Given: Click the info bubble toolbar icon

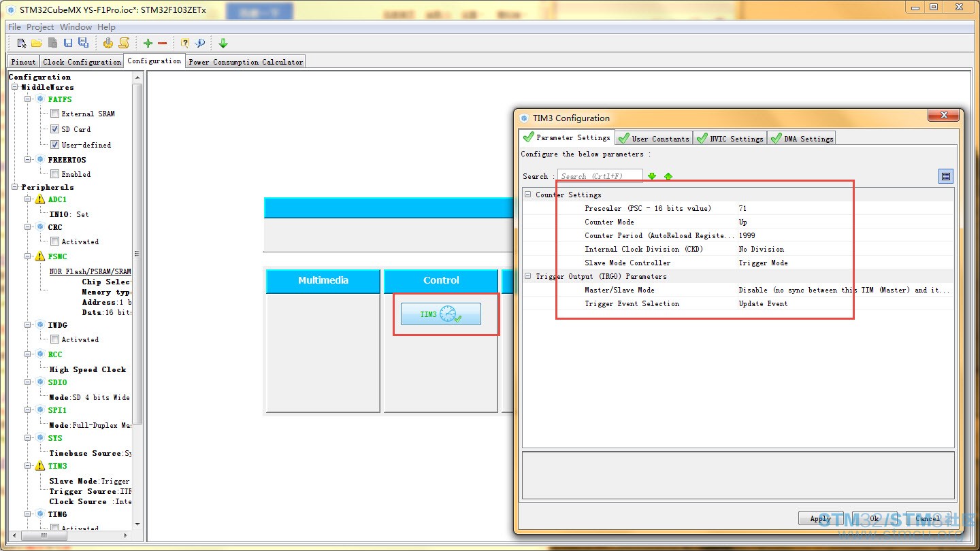Looking at the screenshot, I should pyautogui.click(x=200, y=43).
